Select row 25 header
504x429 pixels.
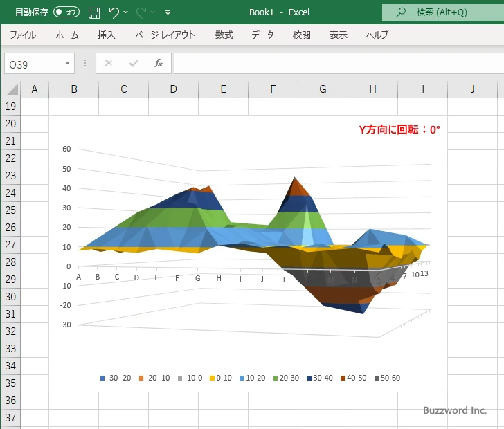tap(10, 210)
